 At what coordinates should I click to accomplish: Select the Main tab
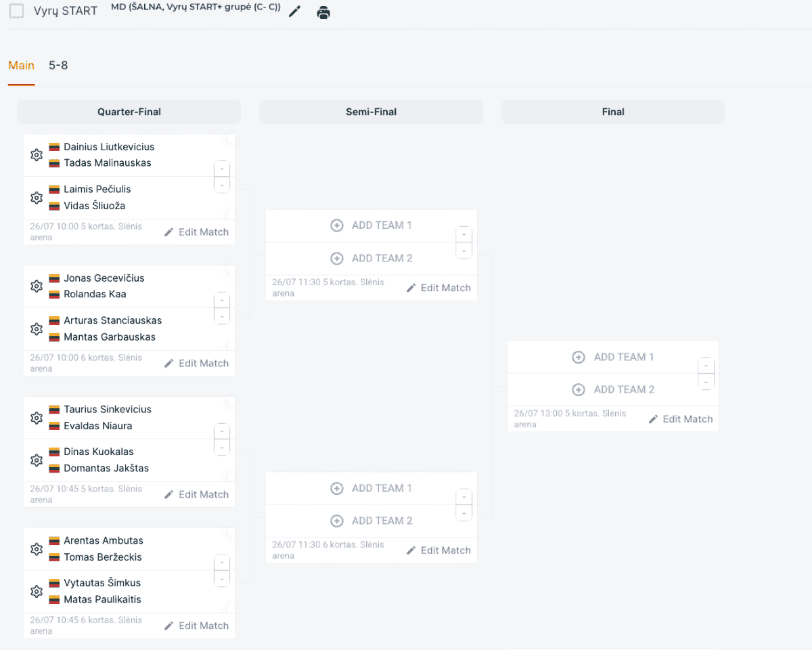21,66
